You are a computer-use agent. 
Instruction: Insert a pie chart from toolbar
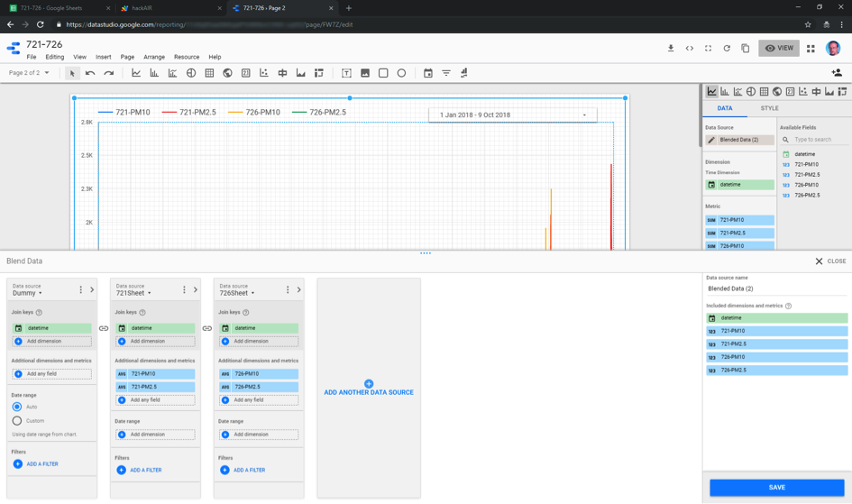191,73
